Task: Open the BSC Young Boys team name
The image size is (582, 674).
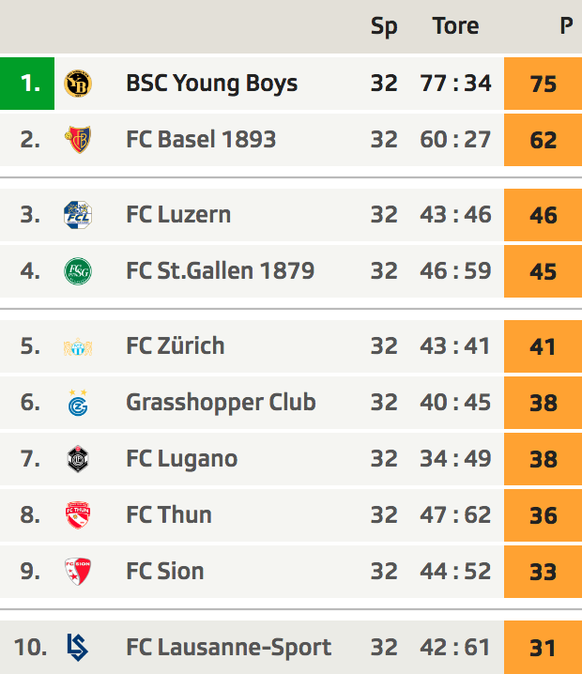Action: tap(211, 83)
